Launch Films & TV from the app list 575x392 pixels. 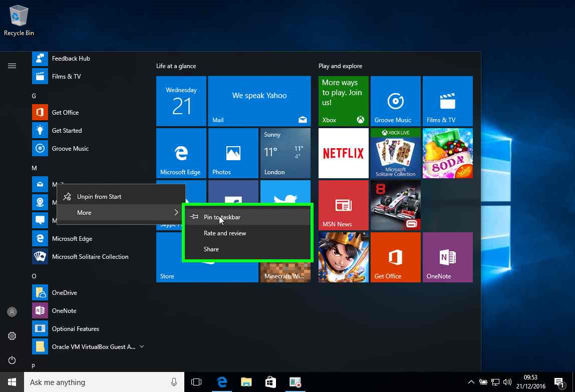click(x=57, y=77)
